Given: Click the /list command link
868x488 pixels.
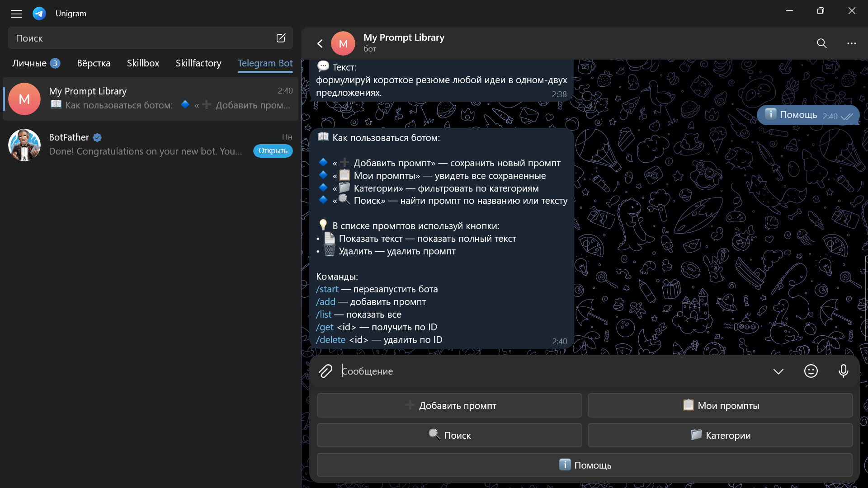Looking at the screenshot, I should 324,314.
